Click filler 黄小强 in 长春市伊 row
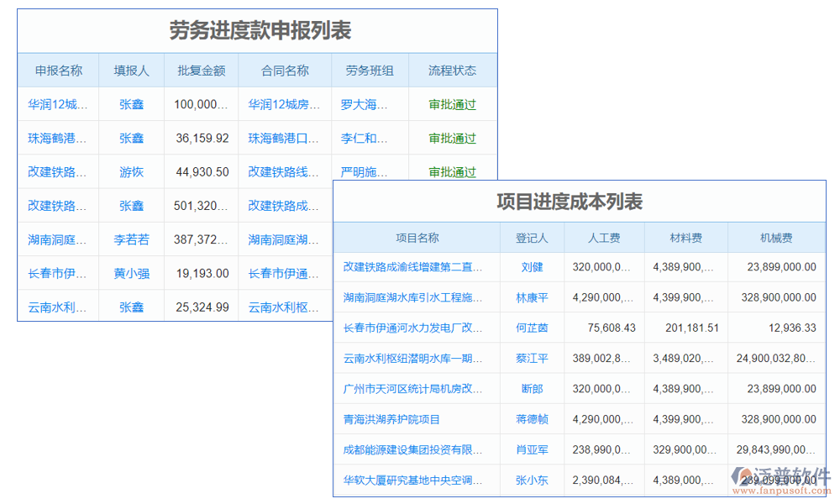The width and height of the screenshot is (840, 504). pyautogui.click(x=131, y=272)
